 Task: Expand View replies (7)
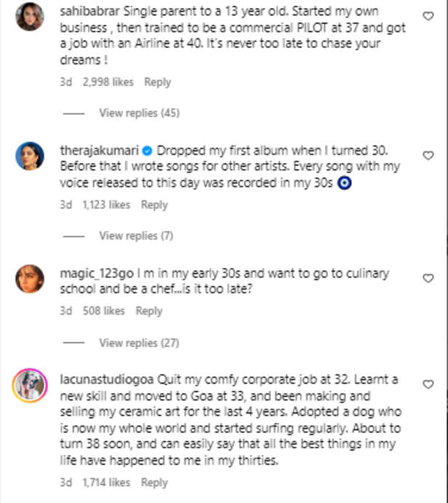click(x=136, y=235)
